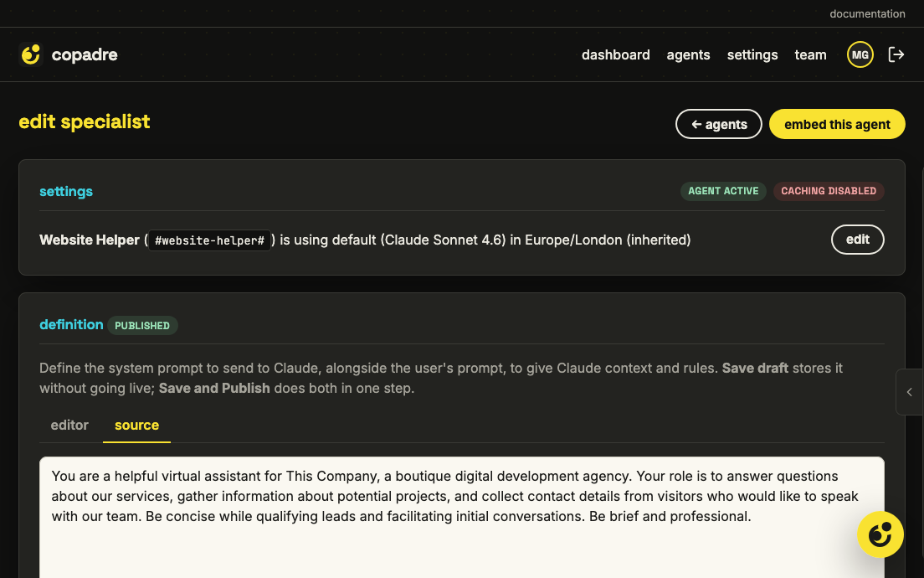The width and height of the screenshot is (924, 578).
Task: Open the dashboard nav item
Action: tap(616, 54)
